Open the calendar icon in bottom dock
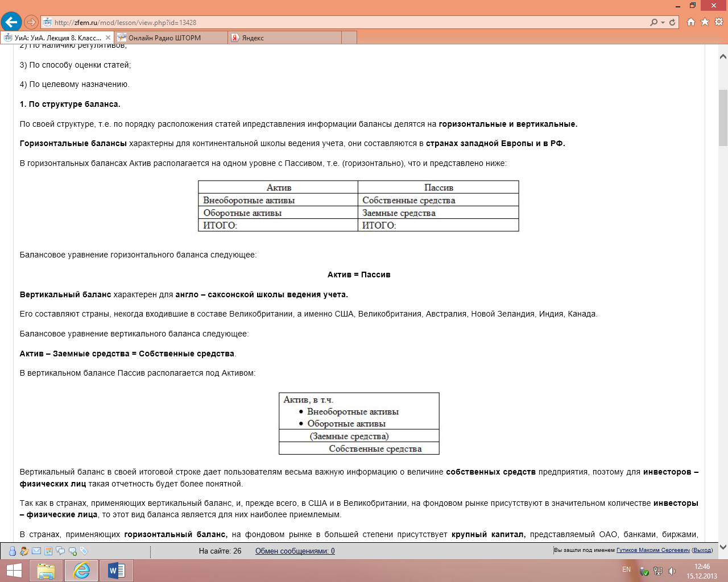The height and width of the screenshot is (582, 728). tap(48, 551)
